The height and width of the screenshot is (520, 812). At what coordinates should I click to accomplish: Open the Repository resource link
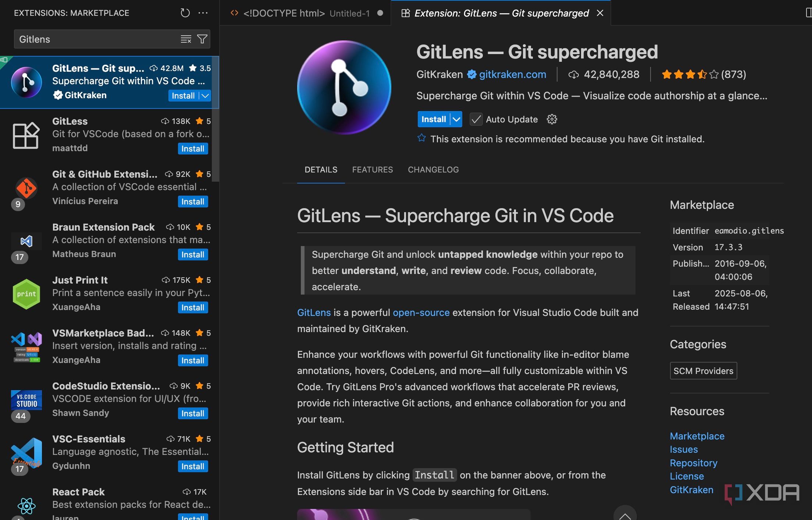tap(693, 463)
